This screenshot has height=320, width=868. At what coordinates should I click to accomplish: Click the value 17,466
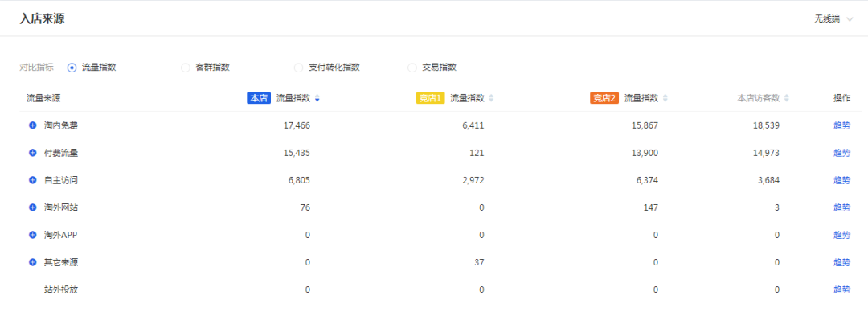tap(297, 125)
